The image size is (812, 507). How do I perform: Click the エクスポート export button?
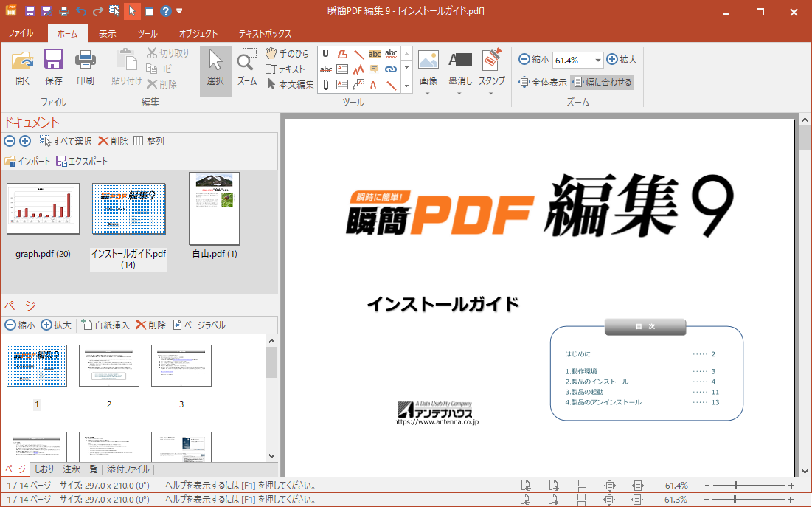pyautogui.click(x=83, y=161)
